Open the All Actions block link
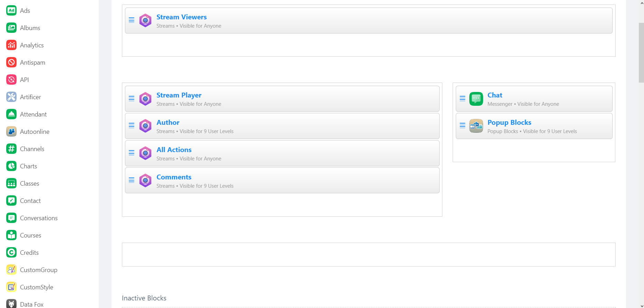This screenshot has width=644, height=308. pos(174,150)
